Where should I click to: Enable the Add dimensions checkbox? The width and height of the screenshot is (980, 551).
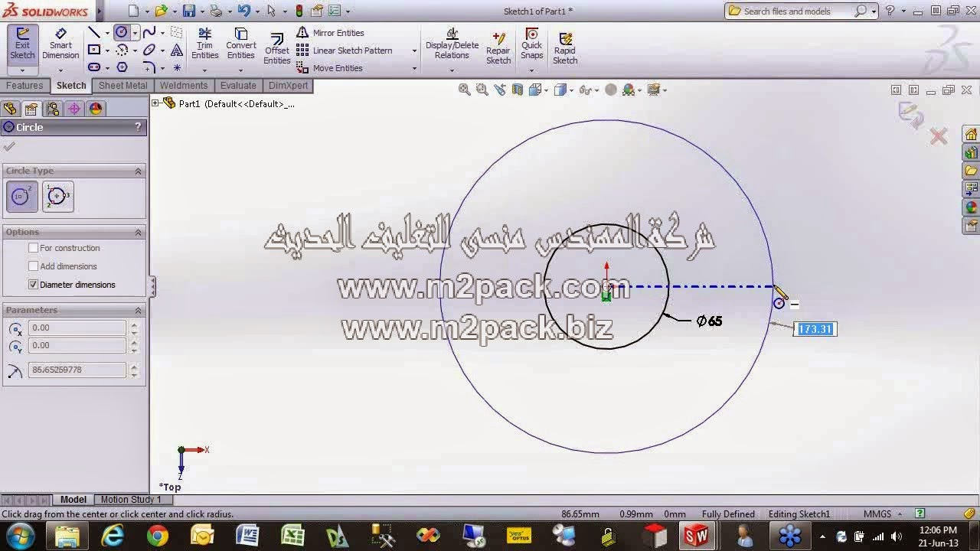[x=33, y=266]
